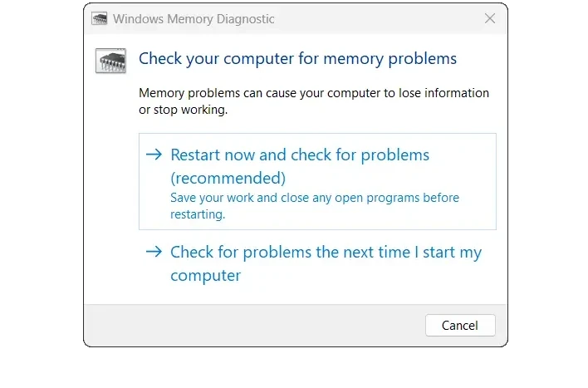The height and width of the screenshot is (388, 588).
Task: Click the '(recommended)' label text
Action: coord(228,179)
